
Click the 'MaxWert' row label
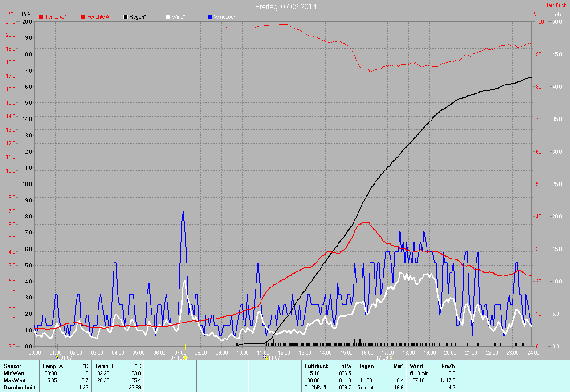tap(15, 380)
